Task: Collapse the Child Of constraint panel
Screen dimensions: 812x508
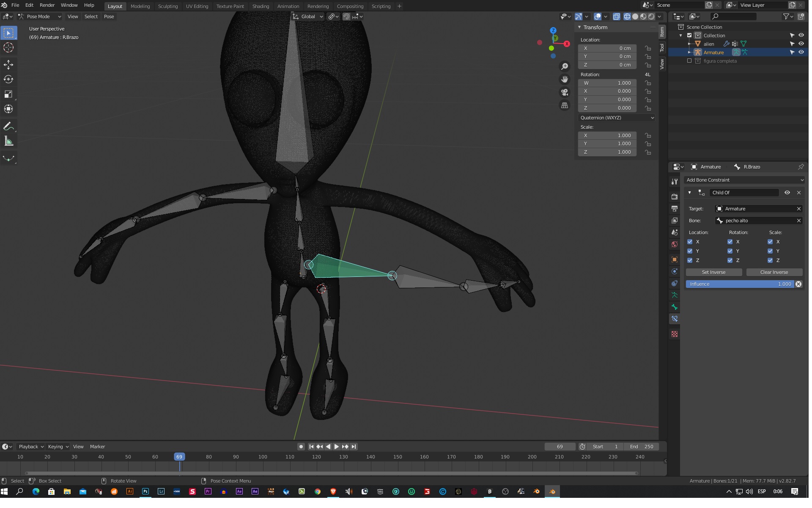Action: click(x=689, y=193)
